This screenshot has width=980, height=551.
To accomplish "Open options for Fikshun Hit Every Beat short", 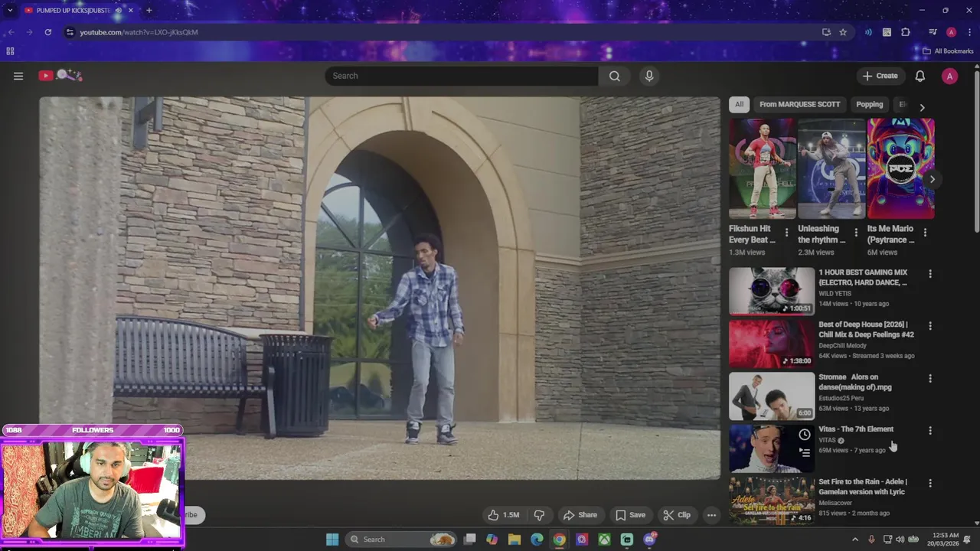I will [x=786, y=233].
